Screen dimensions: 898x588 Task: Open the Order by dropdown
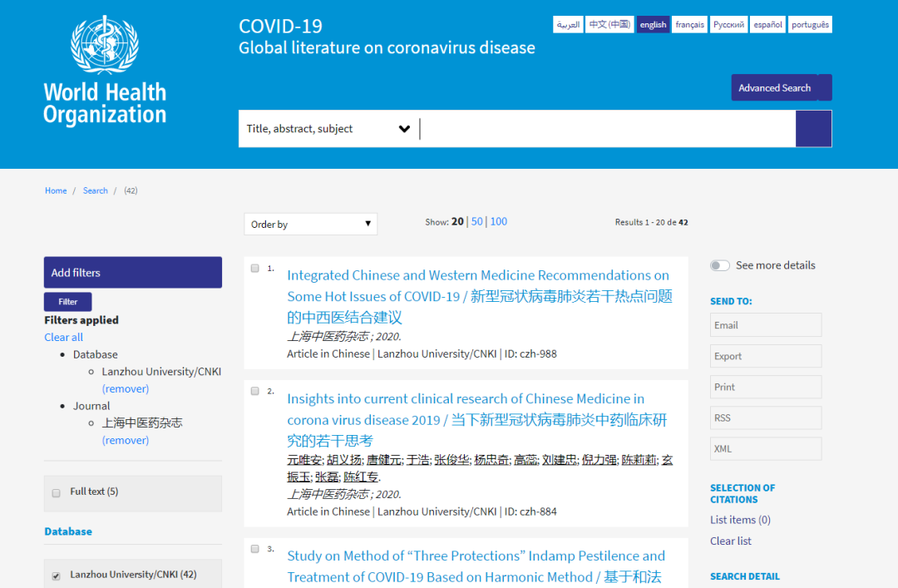coord(310,224)
